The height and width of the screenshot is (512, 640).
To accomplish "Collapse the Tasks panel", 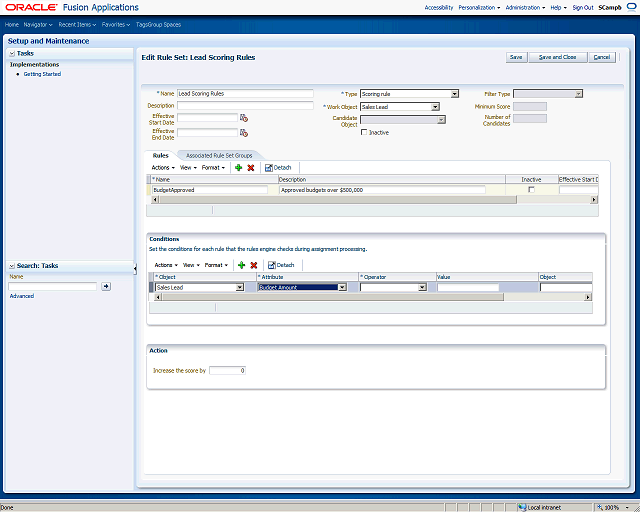I will 12,53.
